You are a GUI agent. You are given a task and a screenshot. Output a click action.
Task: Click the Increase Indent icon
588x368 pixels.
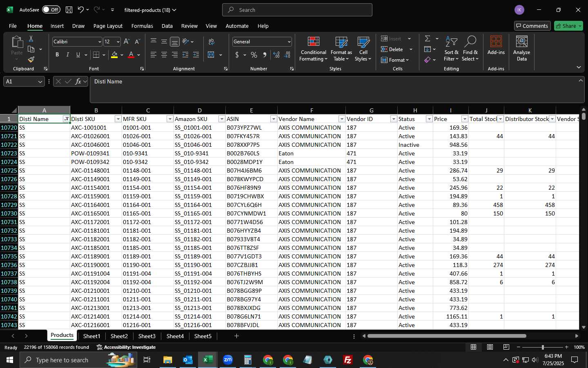196,55
